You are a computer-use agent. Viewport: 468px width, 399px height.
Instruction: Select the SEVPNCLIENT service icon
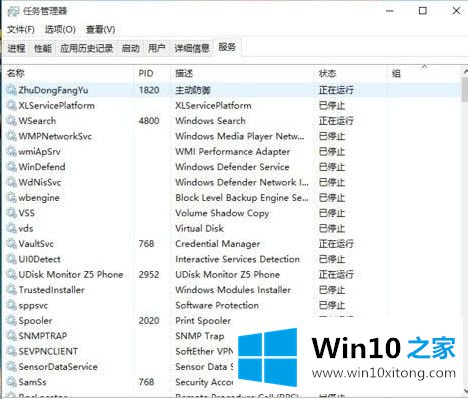coord(11,351)
